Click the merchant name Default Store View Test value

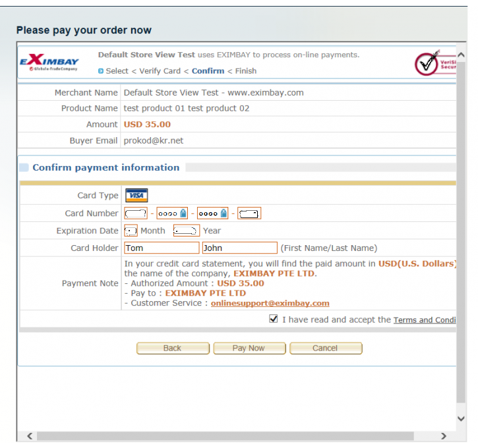(x=214, y=93)
